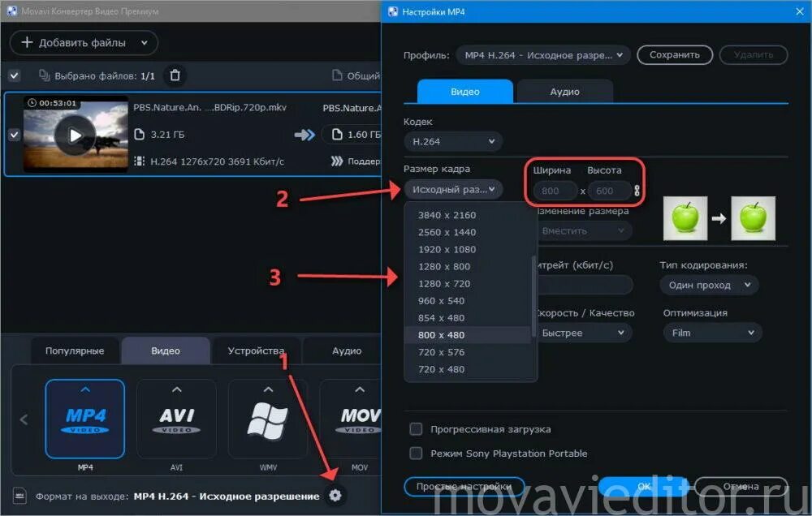Open the Вместить resize mode dropdown

point(584,231)
